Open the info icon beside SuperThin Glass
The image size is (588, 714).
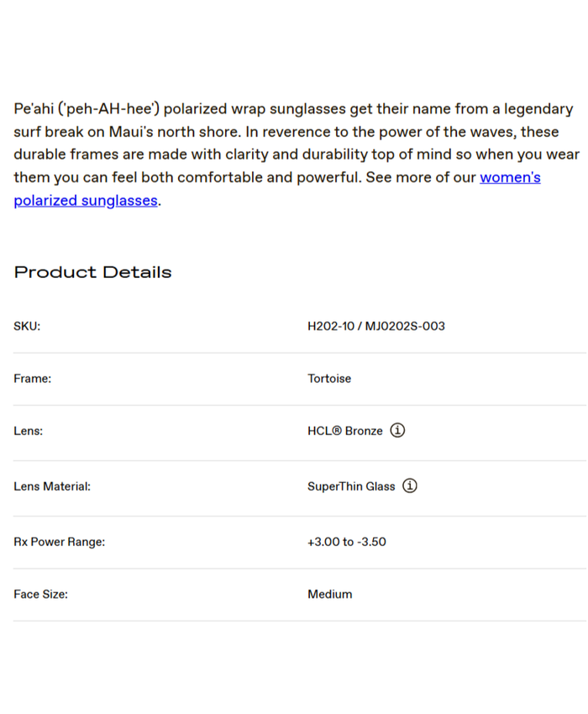point(410,486)
